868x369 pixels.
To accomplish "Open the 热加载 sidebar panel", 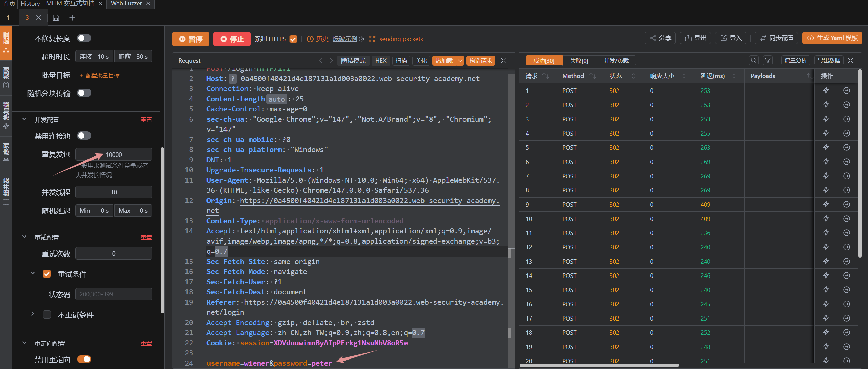I will 6,115.
